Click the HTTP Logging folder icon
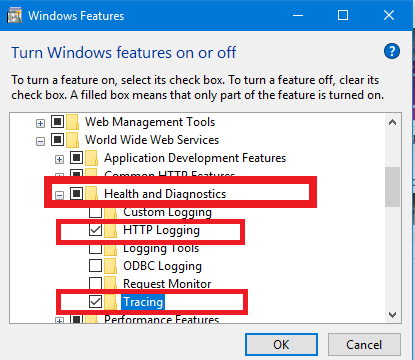Image resolution: width=415 pixels, height=360 pixels. tap(110, 230)
